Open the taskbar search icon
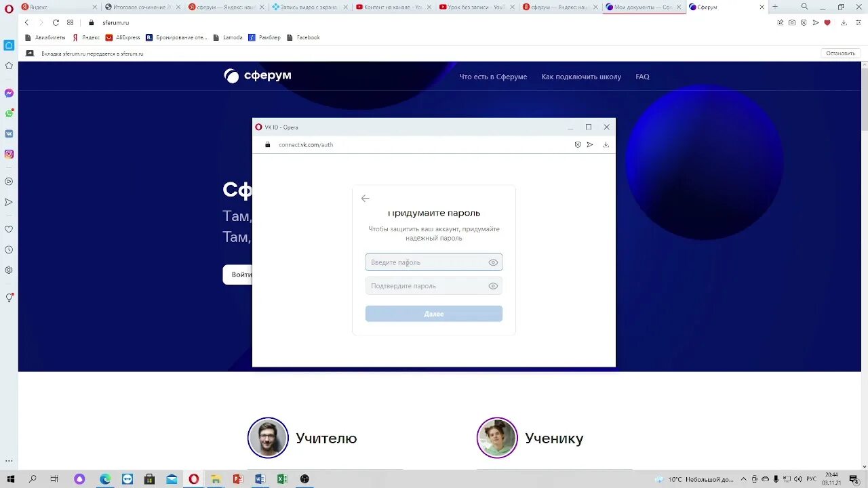This screenshot has width=868, height=488. tap(33, 479)
